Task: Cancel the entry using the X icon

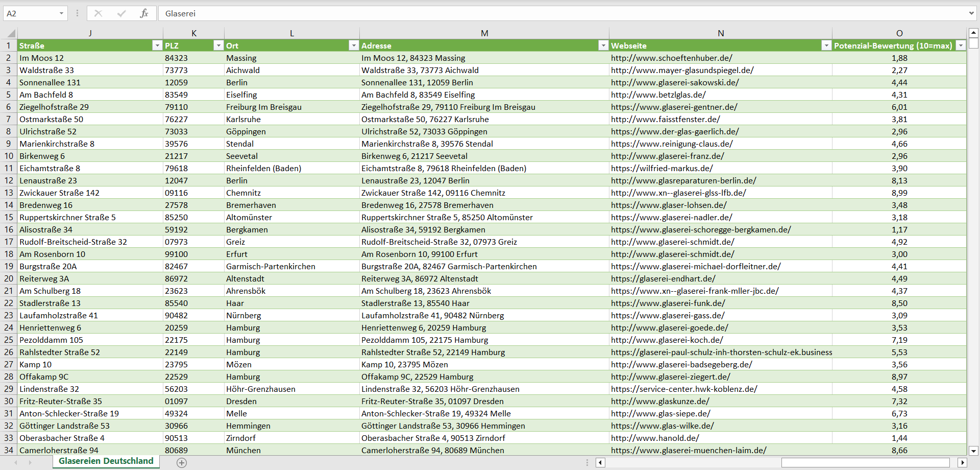Action: [x=99, y=13]
